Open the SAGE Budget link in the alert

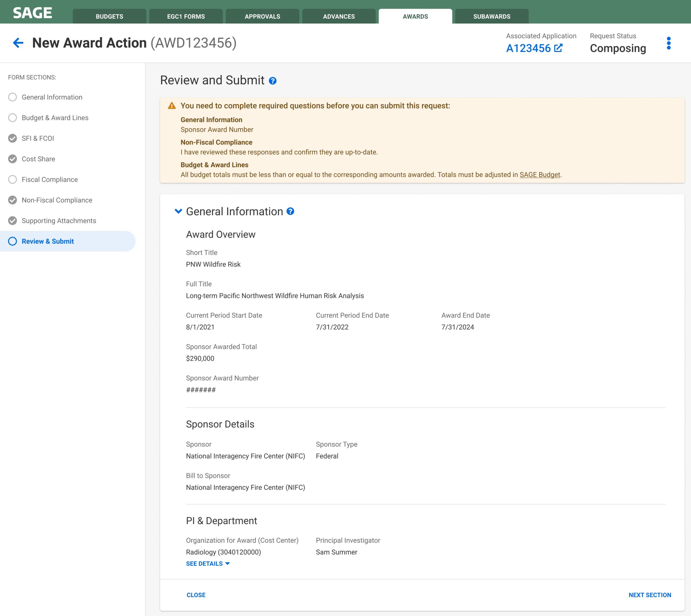539,175
